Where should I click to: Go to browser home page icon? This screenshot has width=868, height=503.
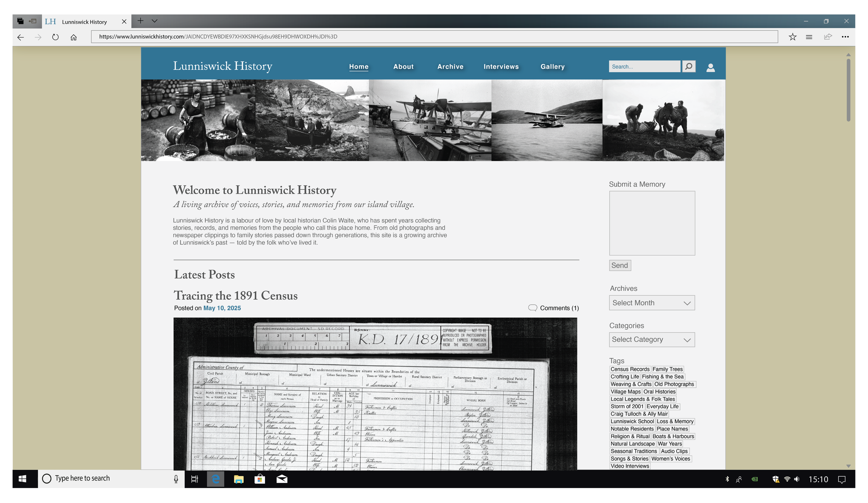pyautogui.click(x=74, y=37)
